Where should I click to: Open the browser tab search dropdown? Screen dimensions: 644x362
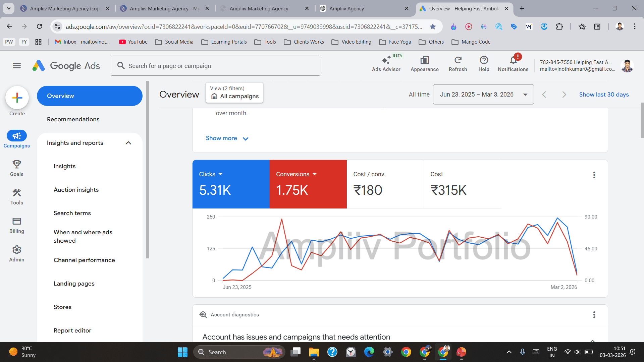point(9,8)
